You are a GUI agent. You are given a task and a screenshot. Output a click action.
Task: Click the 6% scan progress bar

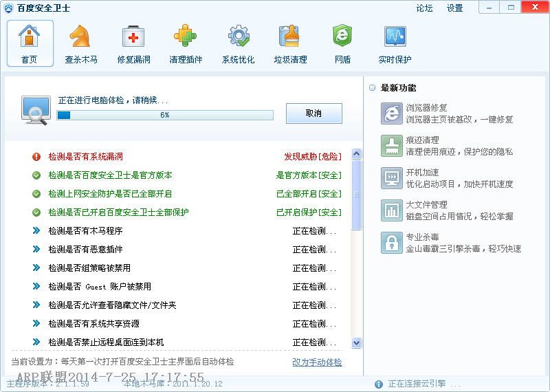tap(165, 115)
